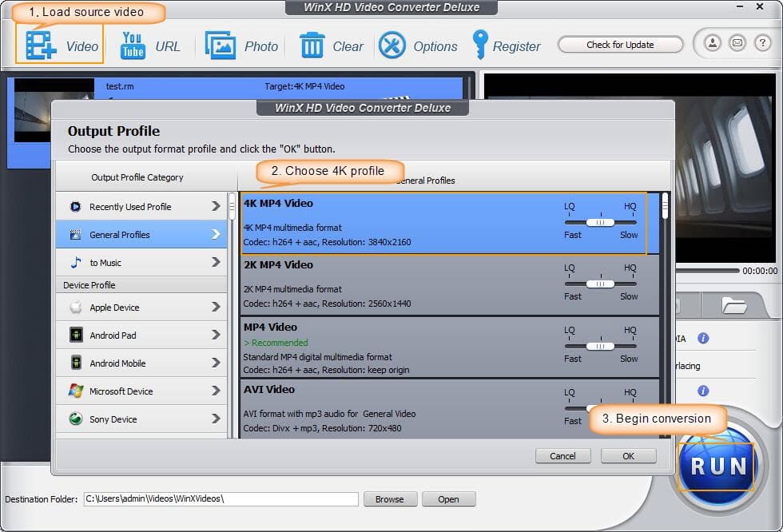Expand Sony Device category arrow
The height and width of the screenshot is (532, 783).
(x=216, y=419)
